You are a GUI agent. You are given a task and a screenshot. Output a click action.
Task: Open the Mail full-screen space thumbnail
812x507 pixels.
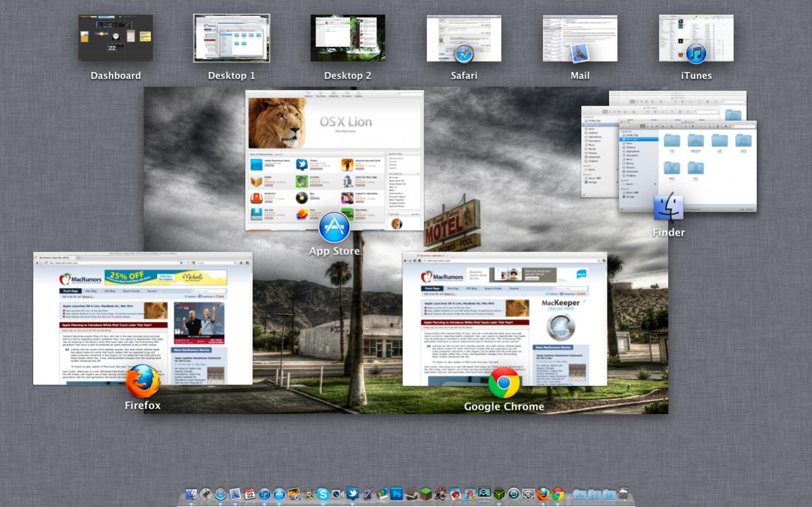(580, 38)
